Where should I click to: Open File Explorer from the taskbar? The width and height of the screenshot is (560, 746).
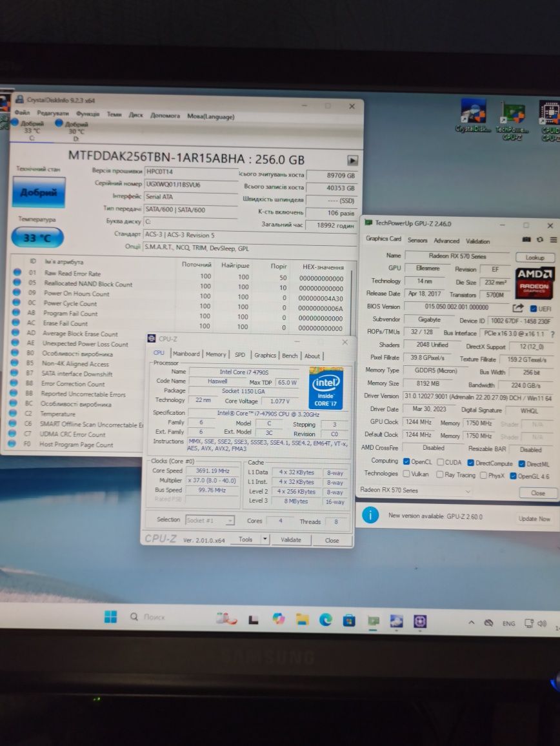(302, 619)
